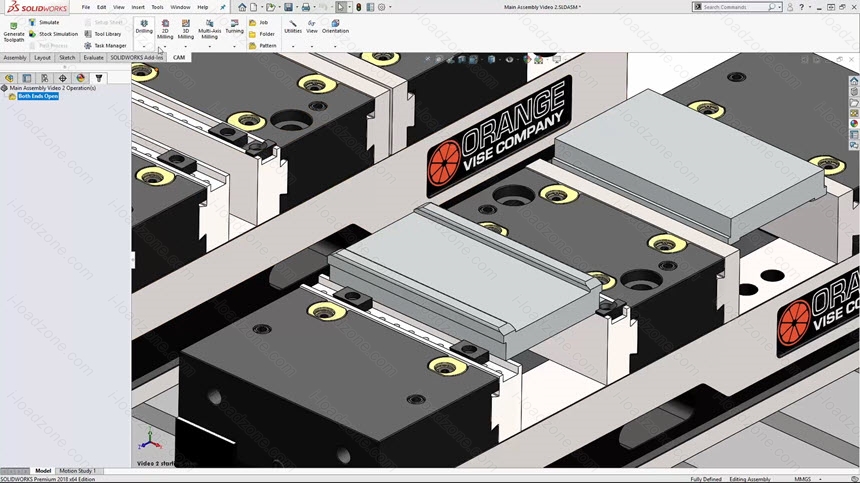Open the File menu
The image size is (860, 483).
click(x=86, y=7)
